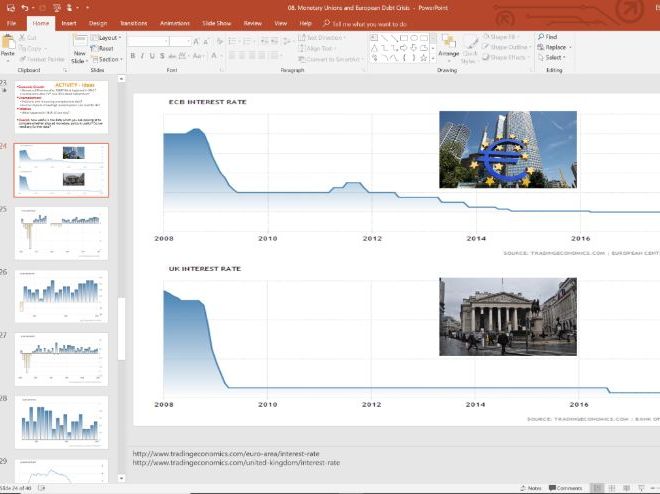Screen dimensions: 660x494
Task: Switch to the Insert tab
Action: coord(68,22)
